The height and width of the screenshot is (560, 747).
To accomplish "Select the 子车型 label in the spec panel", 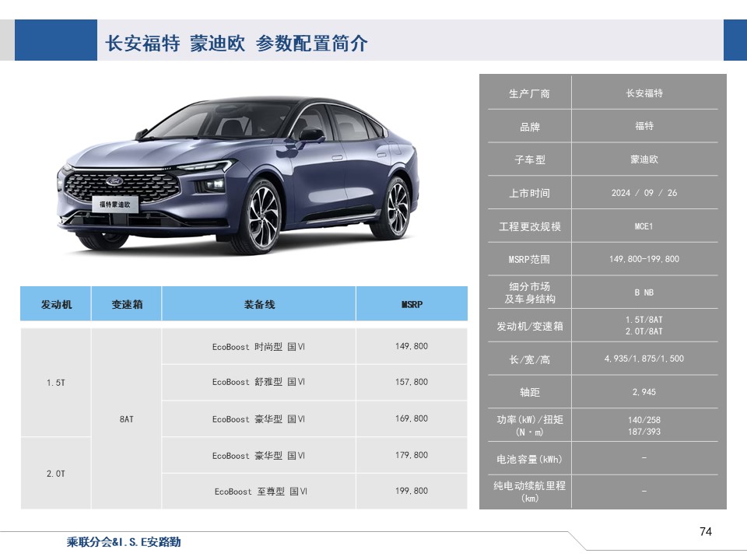I will pyautogui.click(x=529, y=160).
